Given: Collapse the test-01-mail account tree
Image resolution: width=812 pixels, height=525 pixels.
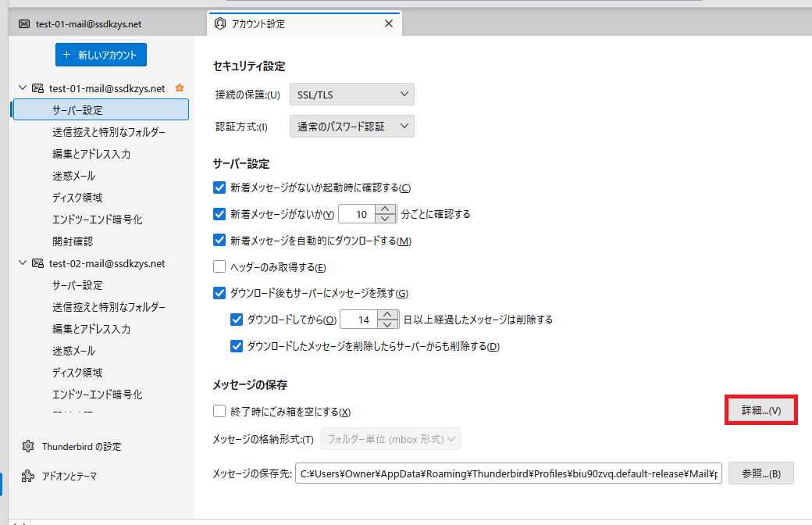Looking at the screenshot, I should pos(23,88).
